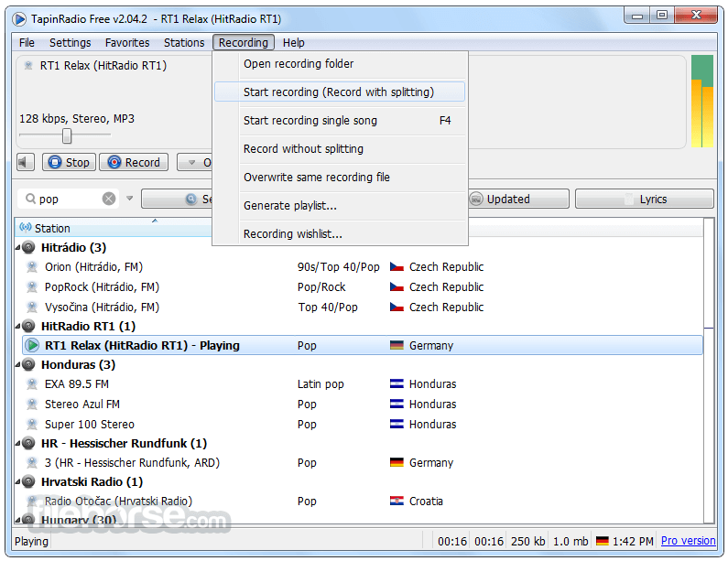
Task: Open the search history dropdown arrow
Action: point(129,199)
